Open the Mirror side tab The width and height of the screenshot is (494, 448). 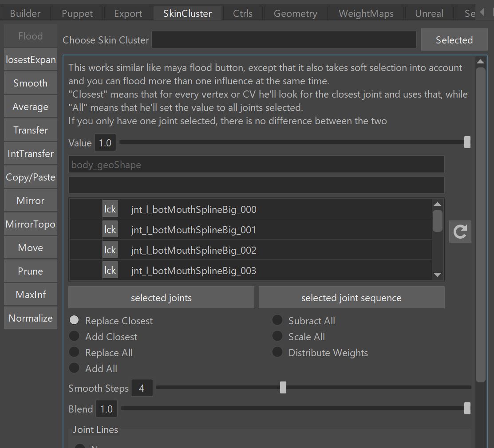tap(31, 200)
